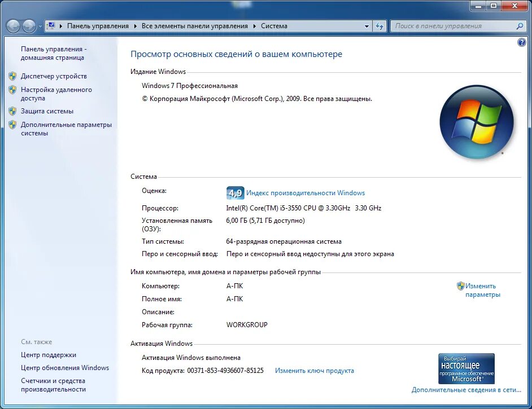Click shield icon beside 'Изменить параметры'

click(x=460, y=286)
